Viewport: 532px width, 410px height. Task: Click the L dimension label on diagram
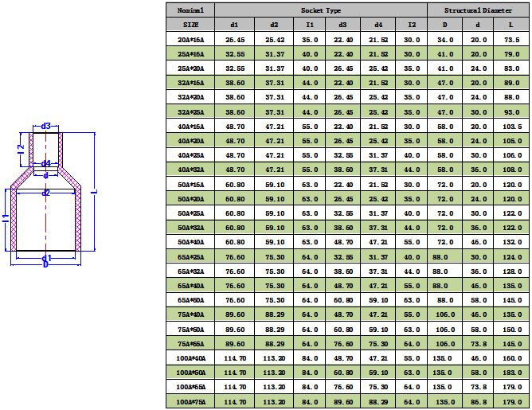click(93, 192)
